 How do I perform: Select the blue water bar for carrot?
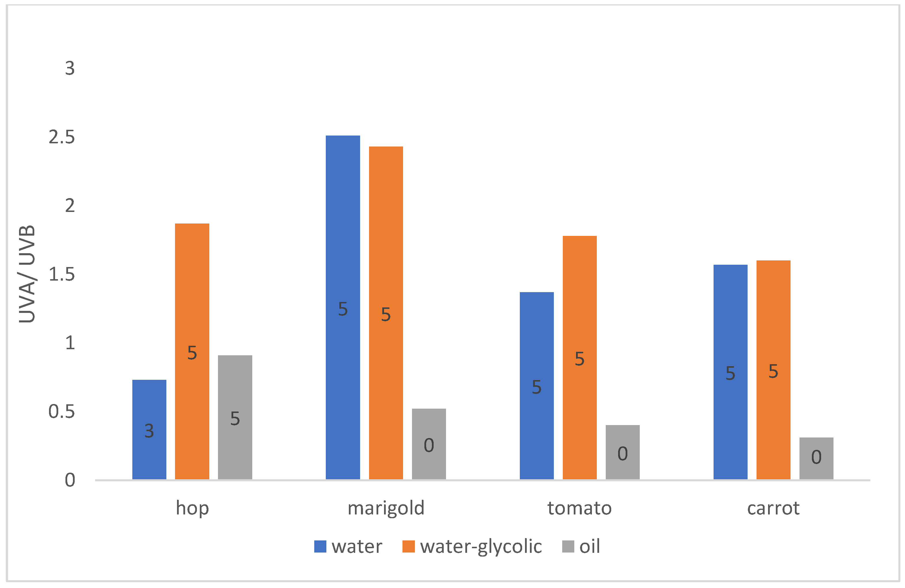[730, 372]
